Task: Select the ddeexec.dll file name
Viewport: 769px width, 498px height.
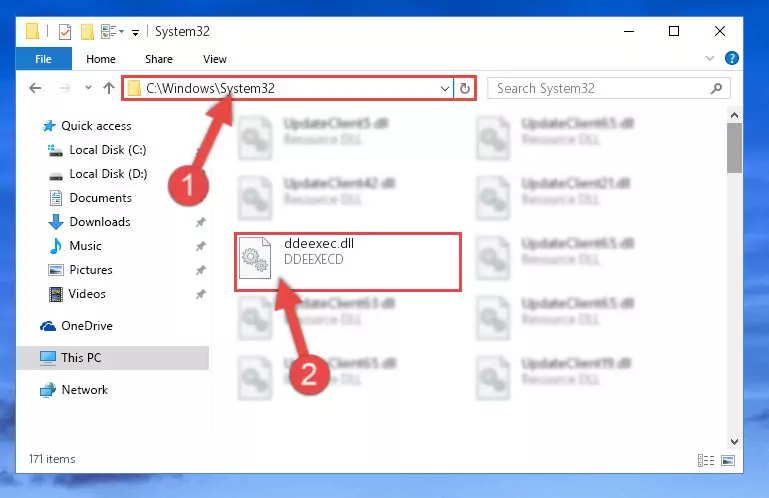Action: point(319,243)
